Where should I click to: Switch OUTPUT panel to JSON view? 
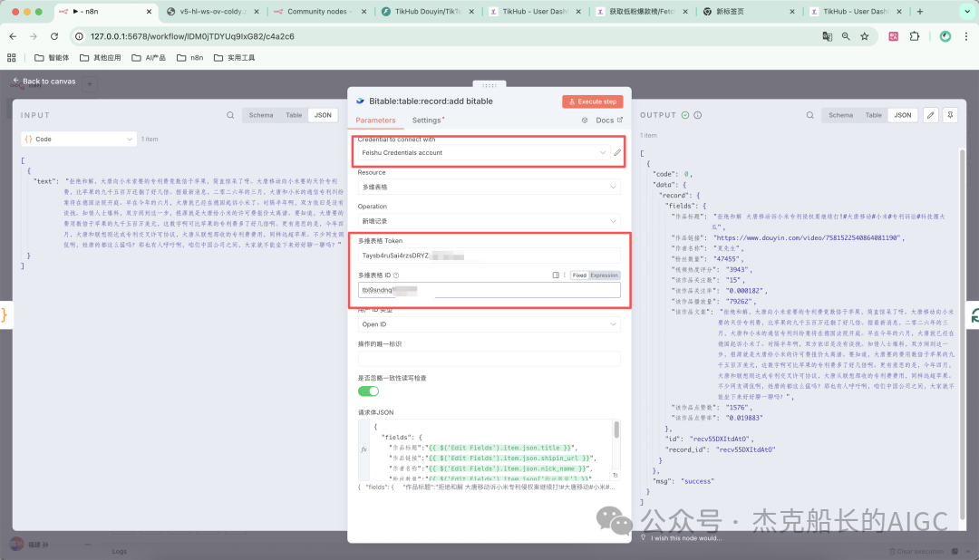point(903,115)
